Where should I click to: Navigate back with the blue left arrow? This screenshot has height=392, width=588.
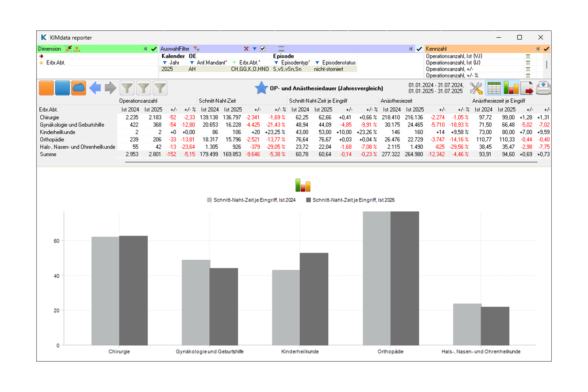pos(95,88)
